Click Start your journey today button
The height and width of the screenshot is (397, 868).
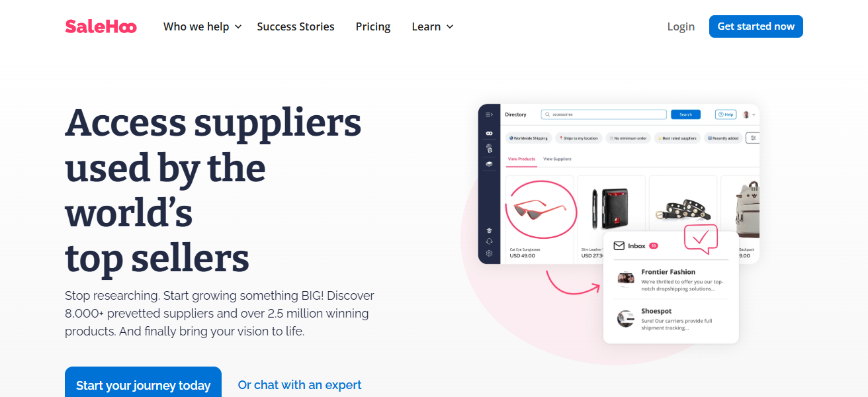(143, 383)
